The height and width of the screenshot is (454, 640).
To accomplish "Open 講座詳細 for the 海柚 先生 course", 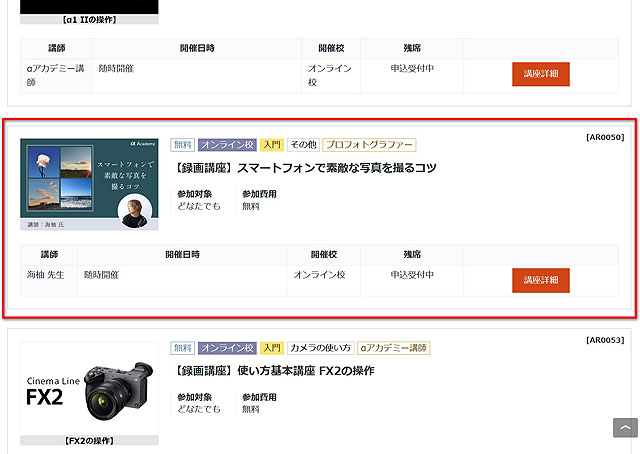I will (541, 279).
